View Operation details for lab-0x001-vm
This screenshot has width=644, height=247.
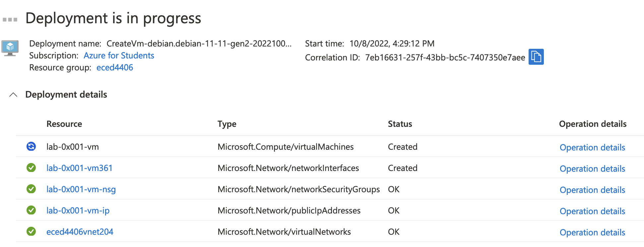click(592, 147)
